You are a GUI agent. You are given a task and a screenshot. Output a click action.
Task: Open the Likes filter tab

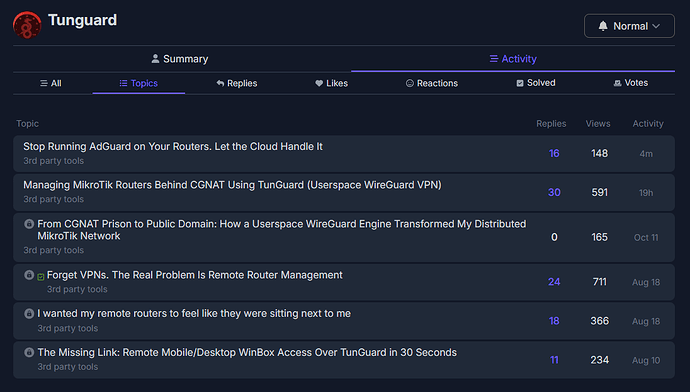click(x=331, y=83)
